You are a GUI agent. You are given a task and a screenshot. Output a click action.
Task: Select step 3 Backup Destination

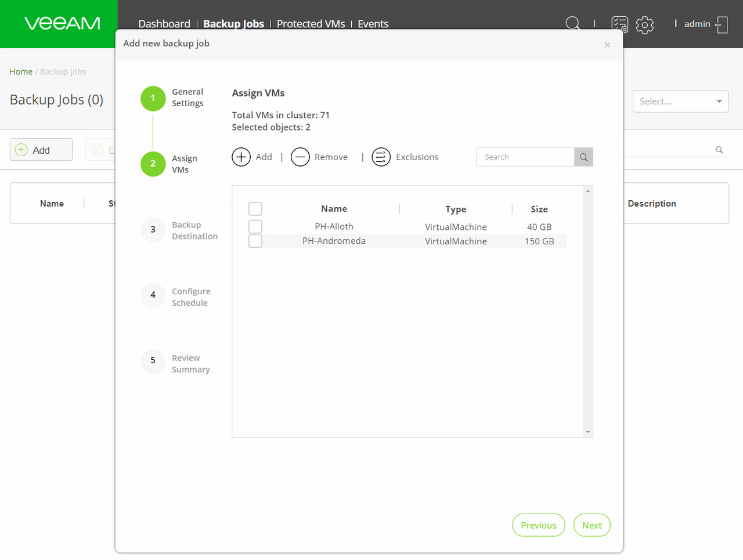[x=153, y=230]
